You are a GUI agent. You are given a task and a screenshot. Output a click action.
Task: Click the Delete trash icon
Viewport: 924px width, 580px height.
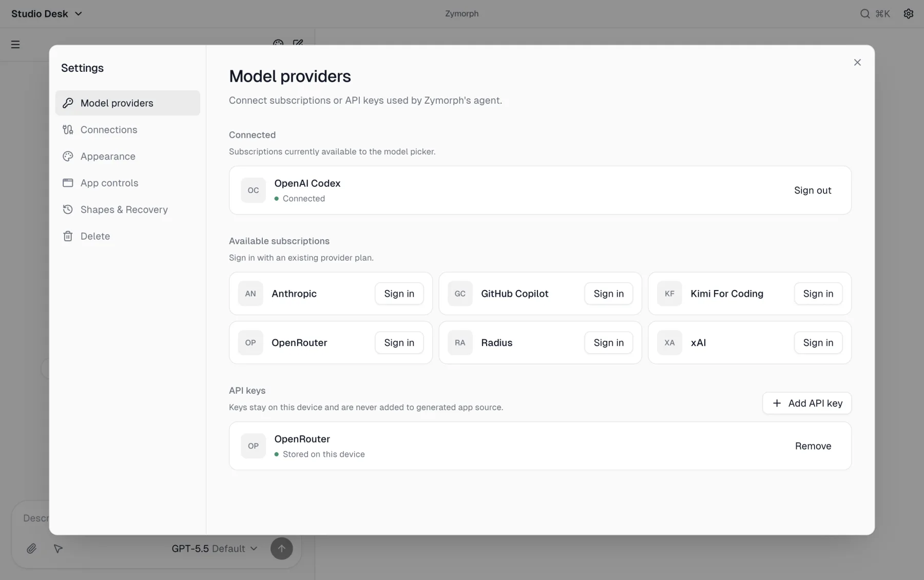pyautogui.click(x=68, y=237)
